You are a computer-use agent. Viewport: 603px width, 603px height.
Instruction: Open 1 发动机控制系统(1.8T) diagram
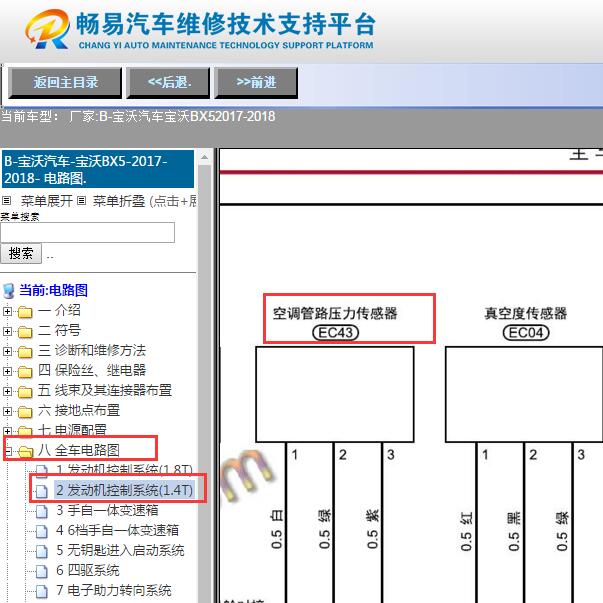[x=124, y=470]
